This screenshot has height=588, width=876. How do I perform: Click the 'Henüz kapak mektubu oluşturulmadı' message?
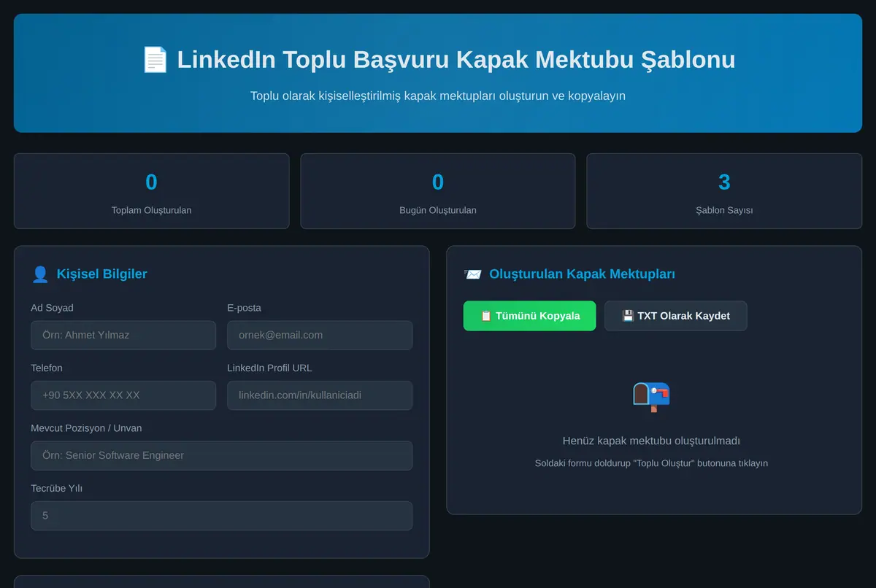651,441
